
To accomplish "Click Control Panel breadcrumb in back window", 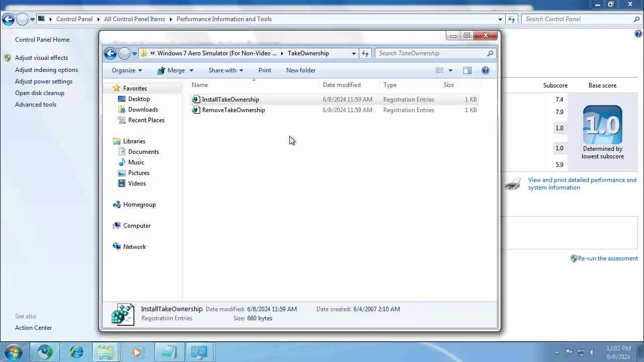I will pyautogui.click(x=74, y=19).
